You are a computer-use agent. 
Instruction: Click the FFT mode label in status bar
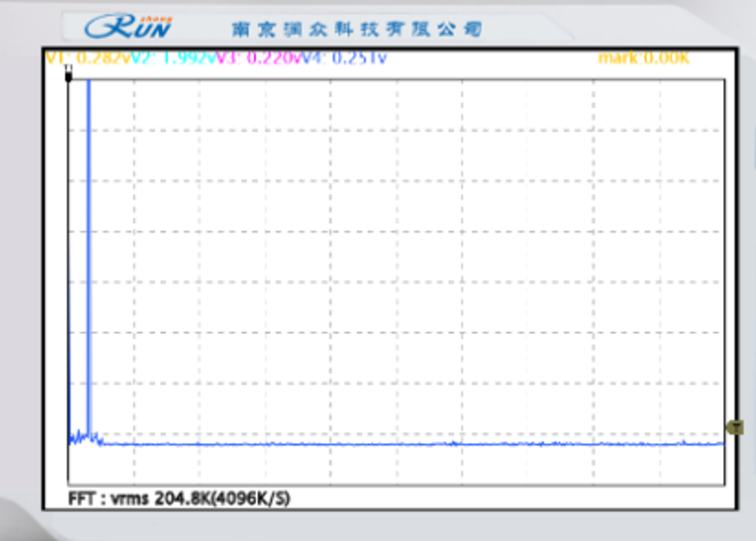point(83,498)
